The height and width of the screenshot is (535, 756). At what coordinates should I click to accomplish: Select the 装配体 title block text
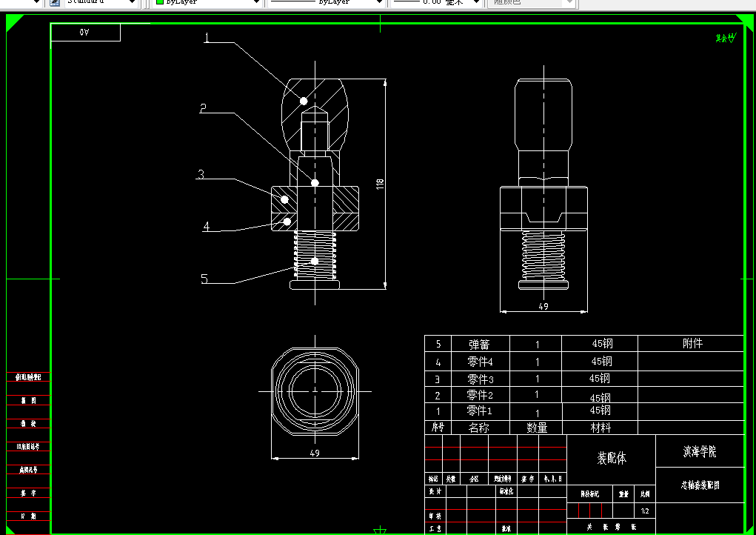click(612, 458)
